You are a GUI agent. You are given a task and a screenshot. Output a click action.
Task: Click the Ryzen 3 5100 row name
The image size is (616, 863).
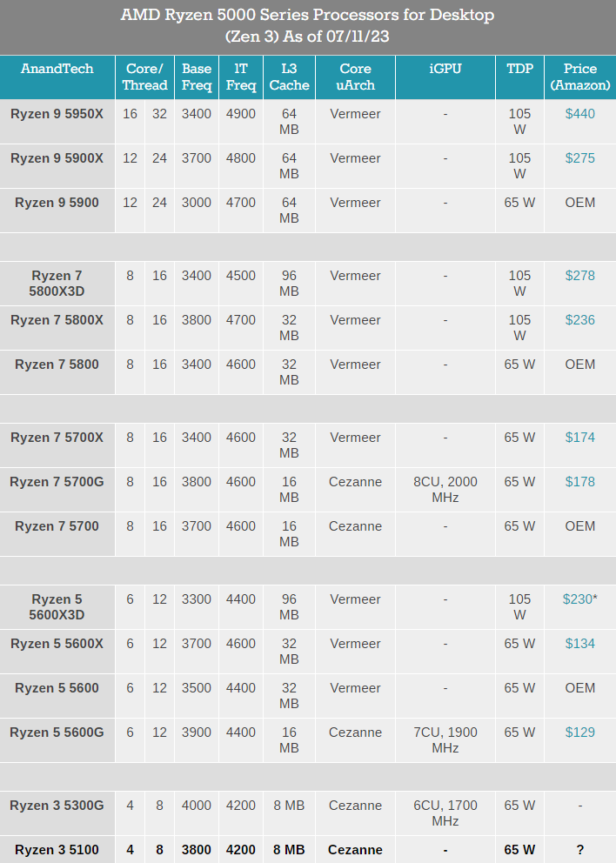click(x=57, y=850)
